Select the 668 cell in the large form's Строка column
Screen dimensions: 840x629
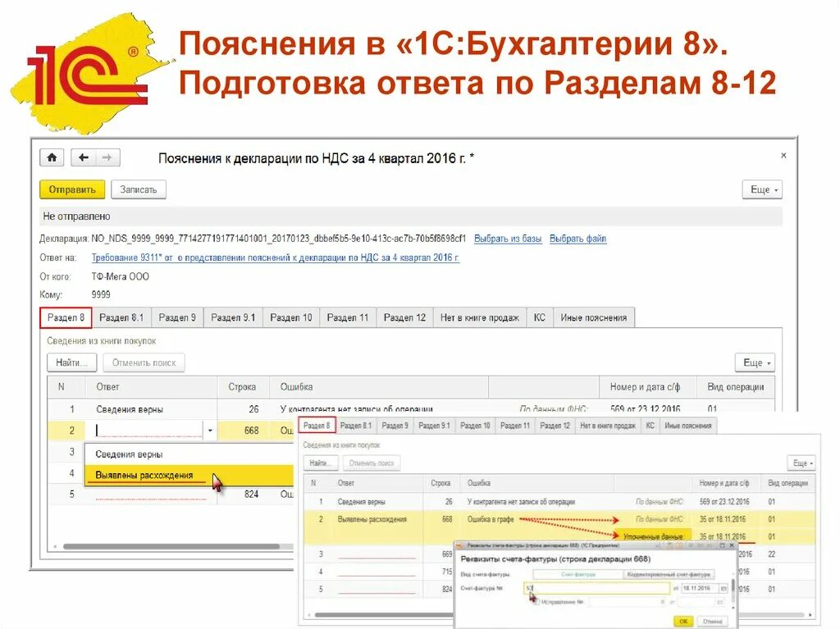tap(242, 431)
